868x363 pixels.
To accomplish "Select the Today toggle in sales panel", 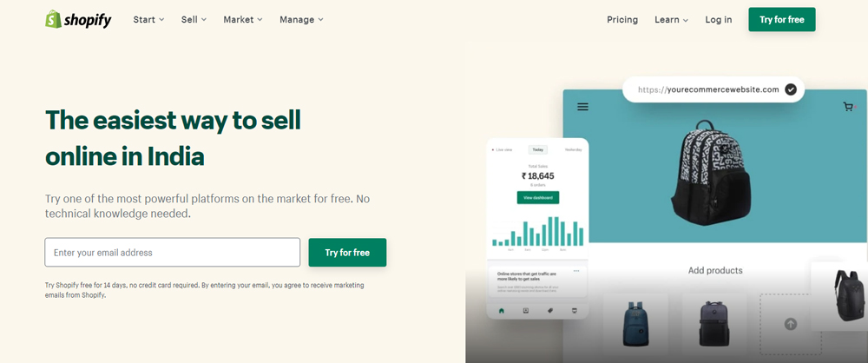I will click(x=538, y=149).
